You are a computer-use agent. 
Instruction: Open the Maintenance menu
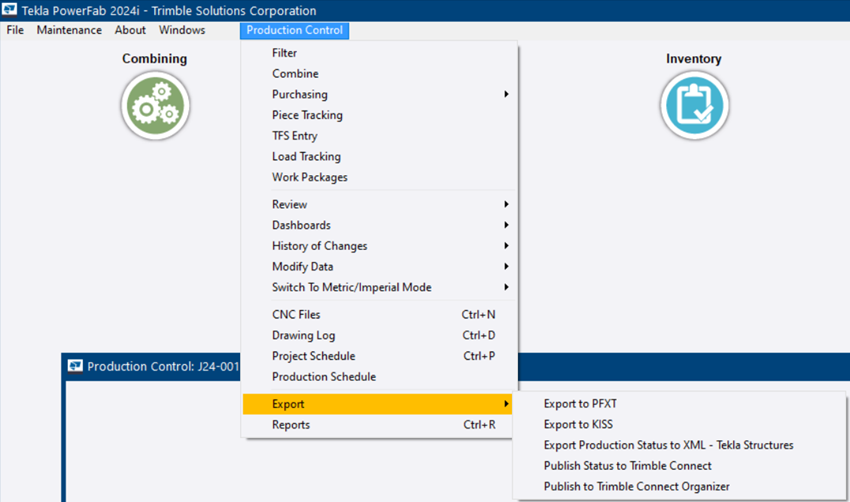coord(69,30)
